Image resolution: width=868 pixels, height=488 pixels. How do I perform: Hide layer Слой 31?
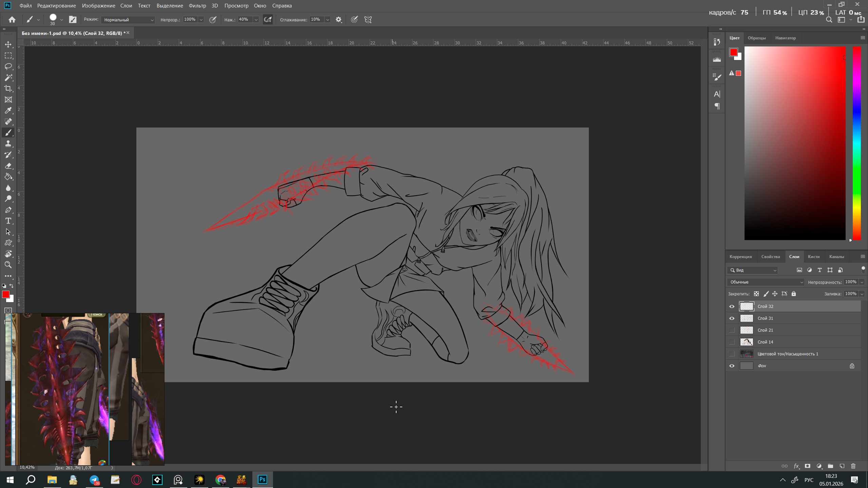(x=732, y=318)
